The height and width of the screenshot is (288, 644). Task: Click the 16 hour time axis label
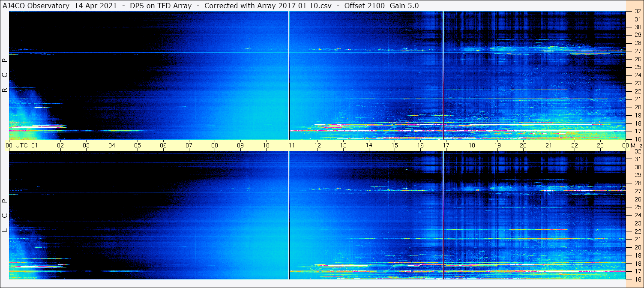coord(420,145)
